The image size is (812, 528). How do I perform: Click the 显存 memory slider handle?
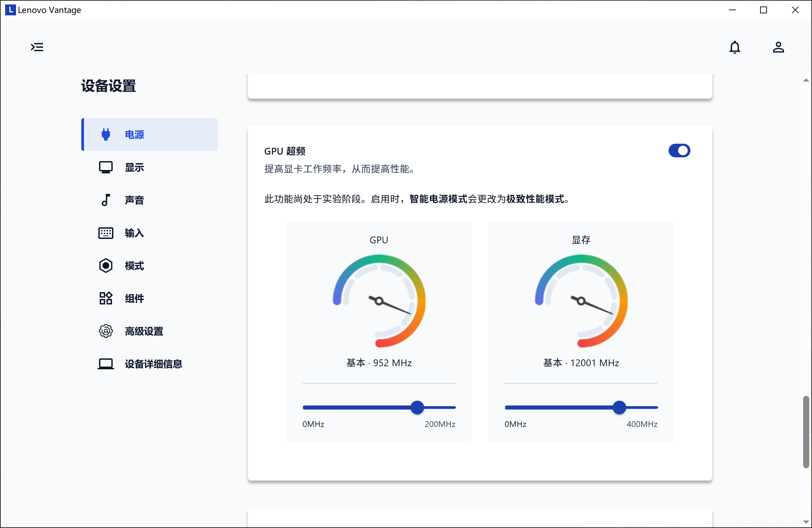tap(619, 407)
